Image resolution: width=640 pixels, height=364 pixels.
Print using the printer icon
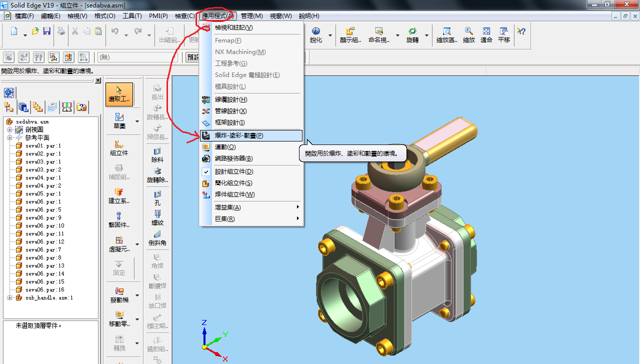[60, 31]
